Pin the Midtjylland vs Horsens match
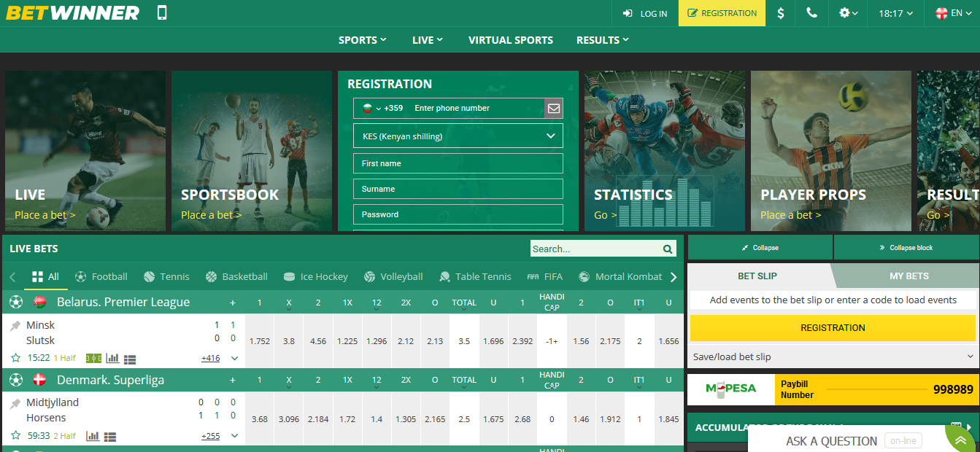This screenshot has width=980, height=452. pos(15,403)
